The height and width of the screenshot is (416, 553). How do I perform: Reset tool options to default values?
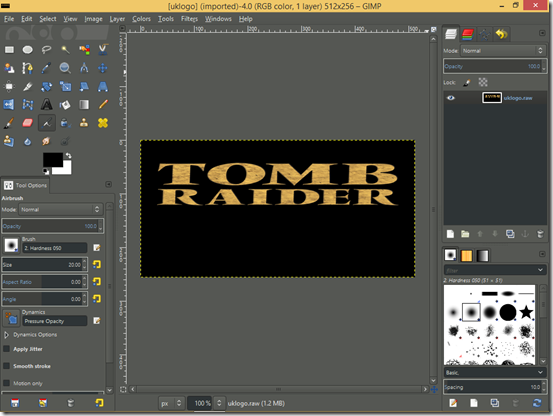99,403
